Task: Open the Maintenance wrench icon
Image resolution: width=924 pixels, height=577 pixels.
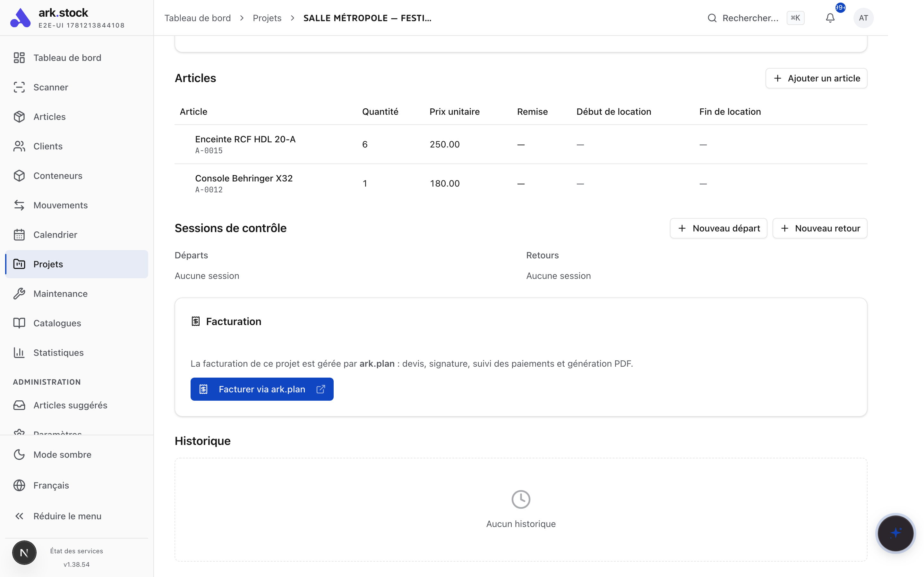Action: pos(19,294)
